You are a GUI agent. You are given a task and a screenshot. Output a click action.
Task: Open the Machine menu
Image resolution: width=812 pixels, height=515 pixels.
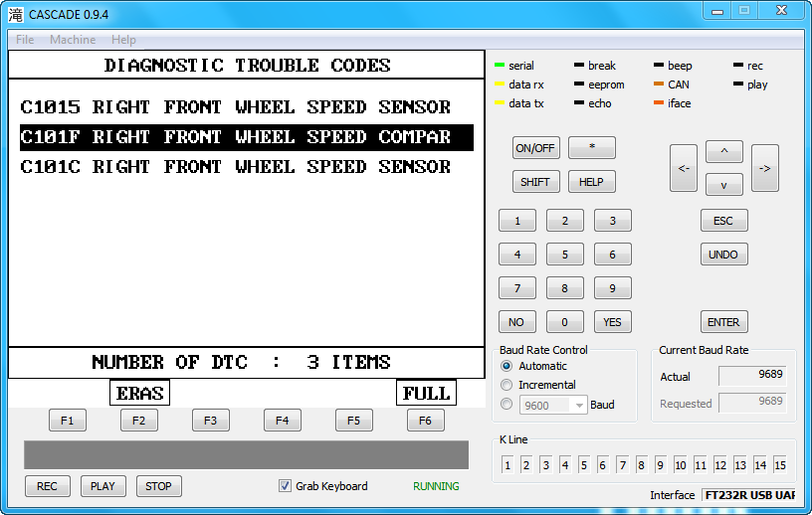click(x=73, y=40)
